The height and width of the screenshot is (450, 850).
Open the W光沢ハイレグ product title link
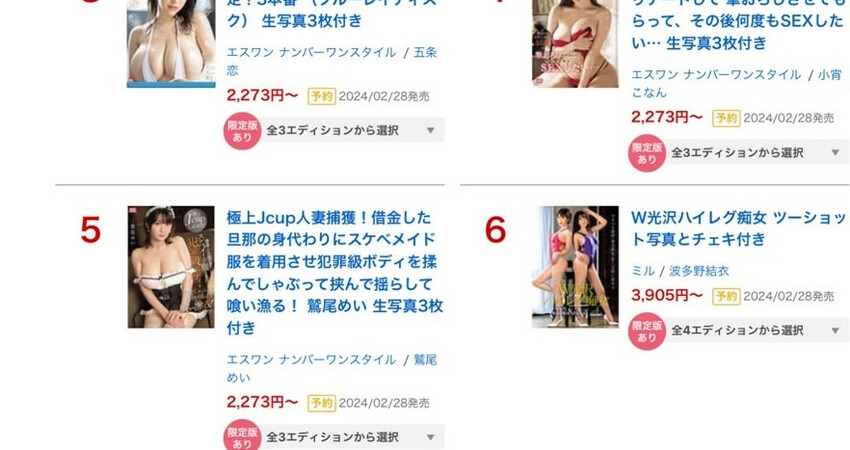pyautogui.click(x=738, y=228)
